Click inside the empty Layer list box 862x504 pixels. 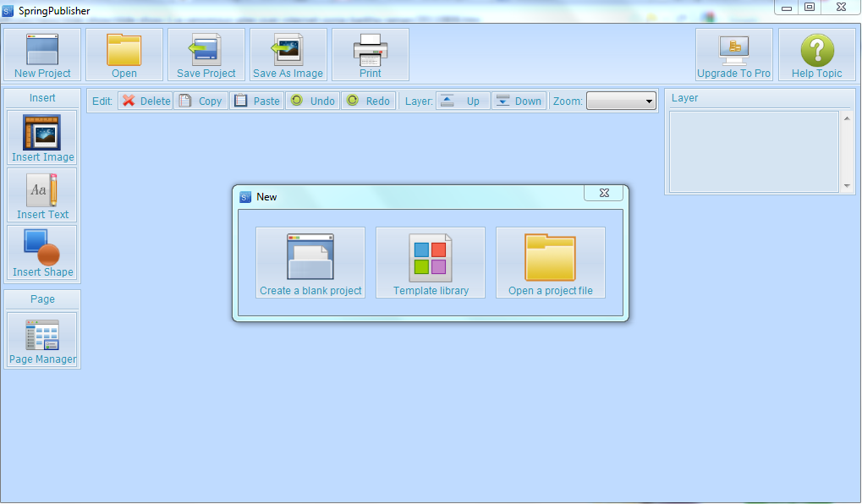[755, 151]
